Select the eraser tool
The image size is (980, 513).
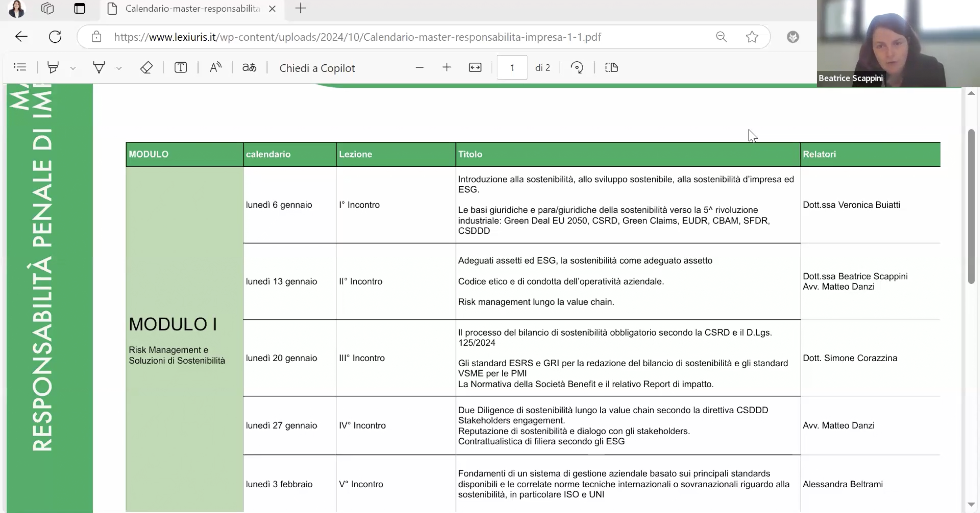pyautogui.click(x=146, y=67)
